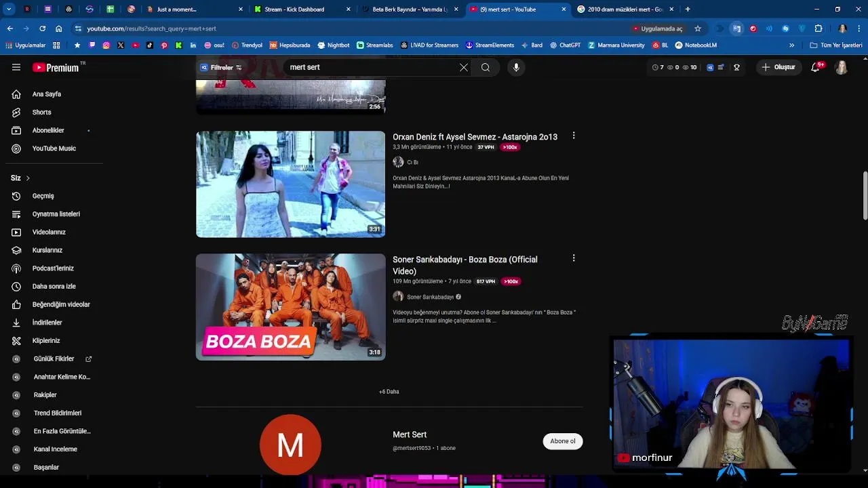
Task: Open Daha sonra izle list
Action: pyautogui.click(x=54, y=286)
